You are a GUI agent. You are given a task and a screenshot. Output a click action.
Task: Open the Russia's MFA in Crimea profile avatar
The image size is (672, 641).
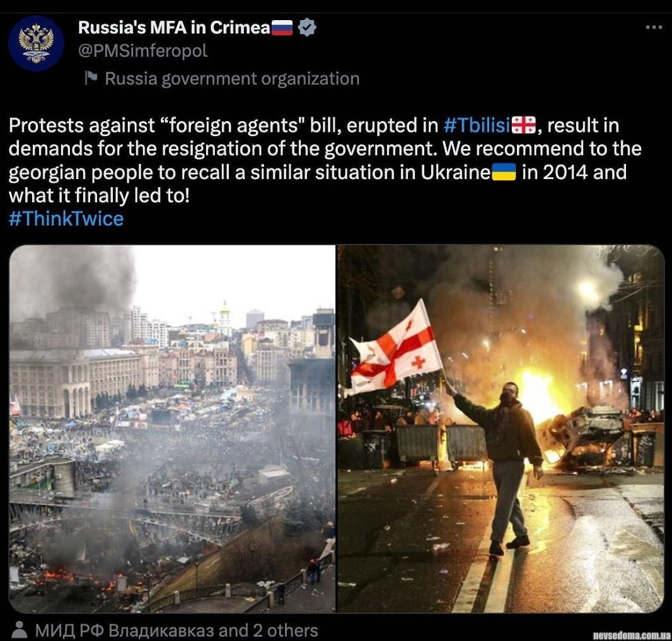(36, 43)
